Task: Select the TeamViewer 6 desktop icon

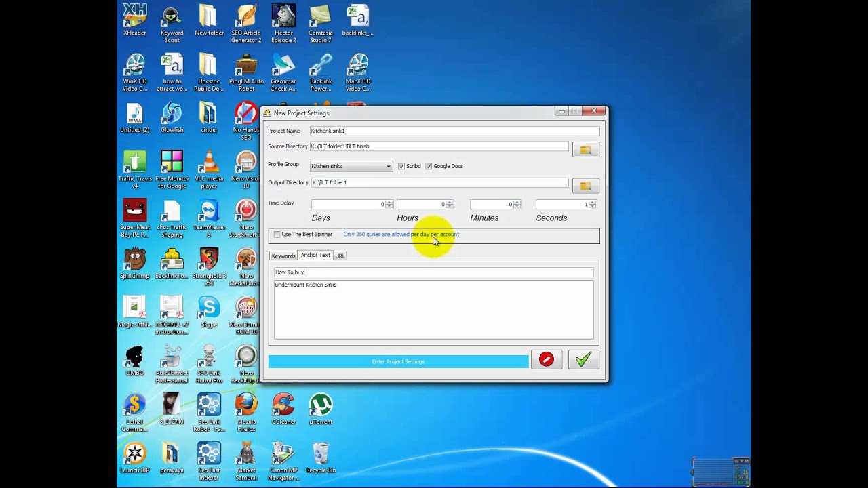Action: (x=209, y=218)
